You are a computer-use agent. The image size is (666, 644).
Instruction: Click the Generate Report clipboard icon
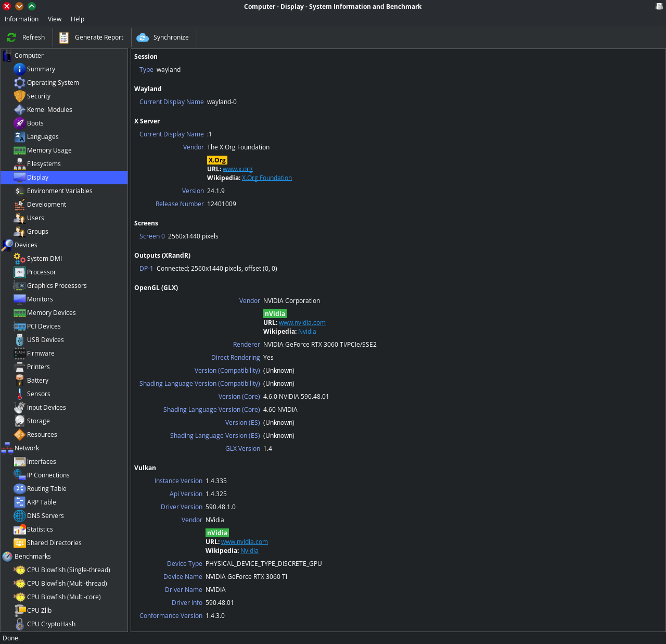64,37
